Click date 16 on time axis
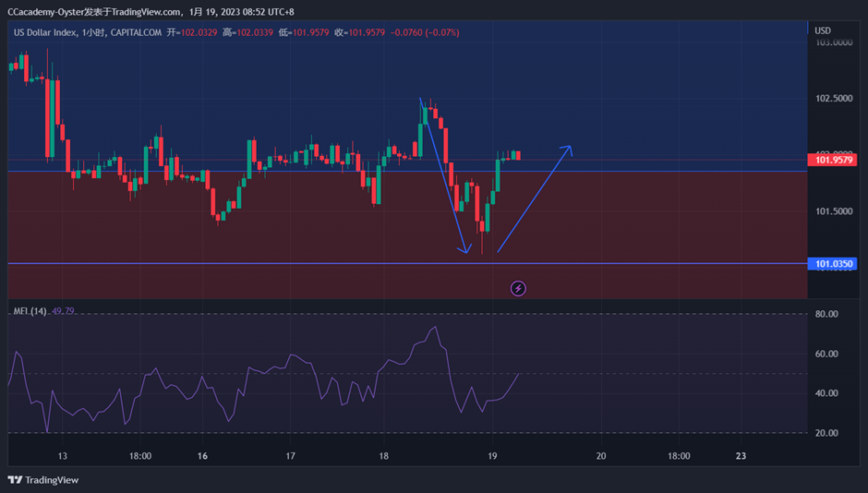The image size is (868, 493). [x=202, y=456]
